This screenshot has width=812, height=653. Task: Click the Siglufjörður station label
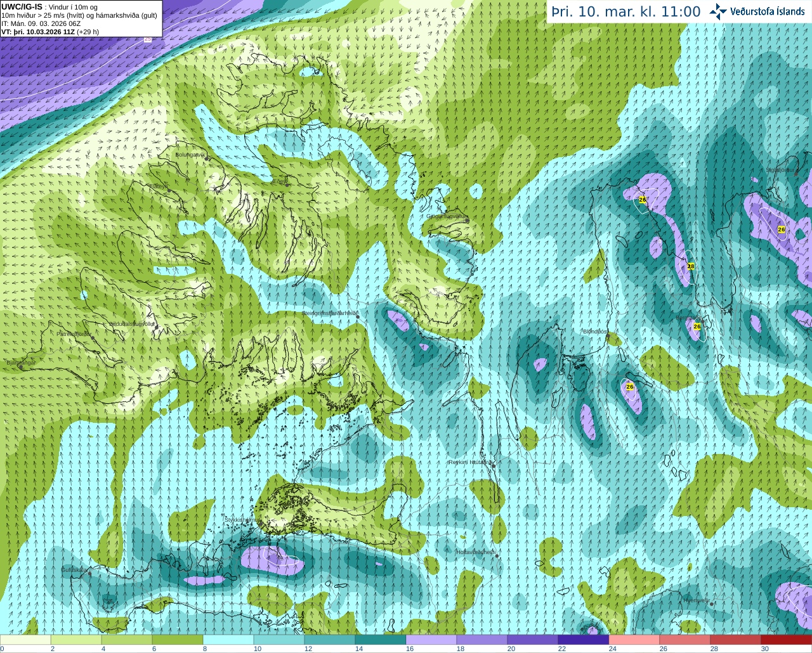point(780,170)
